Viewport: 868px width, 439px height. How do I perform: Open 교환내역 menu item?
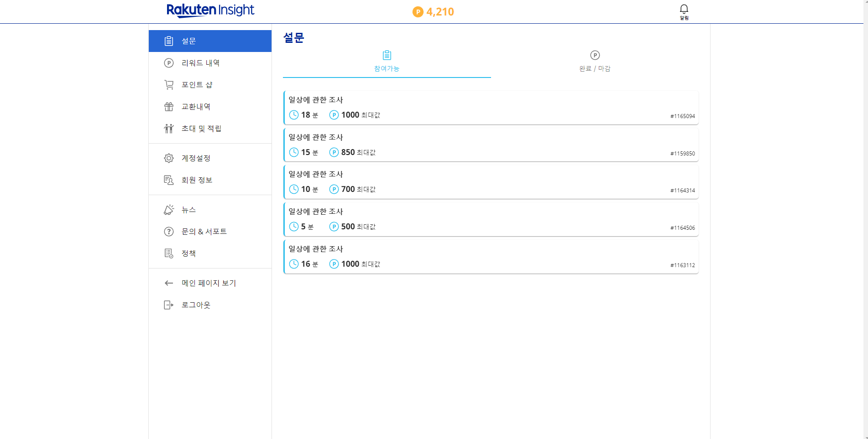click(210, 107)
